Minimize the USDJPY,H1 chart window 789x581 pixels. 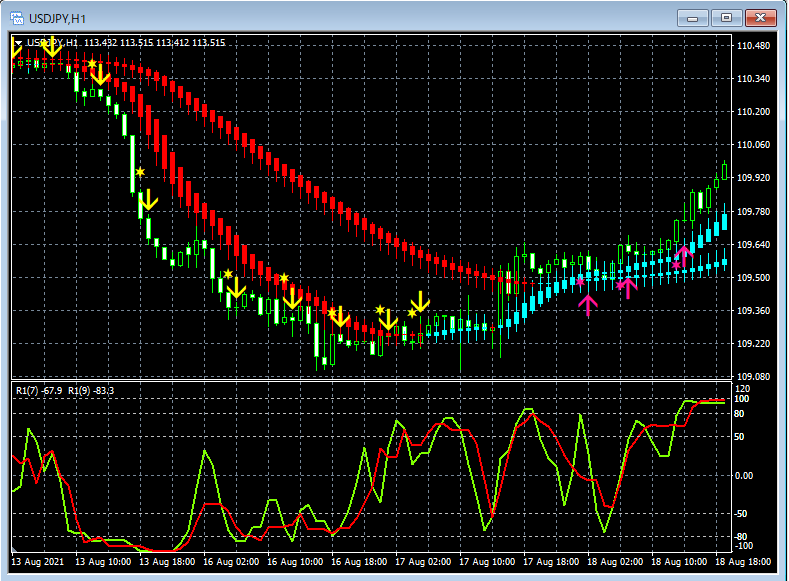[692, 17]
